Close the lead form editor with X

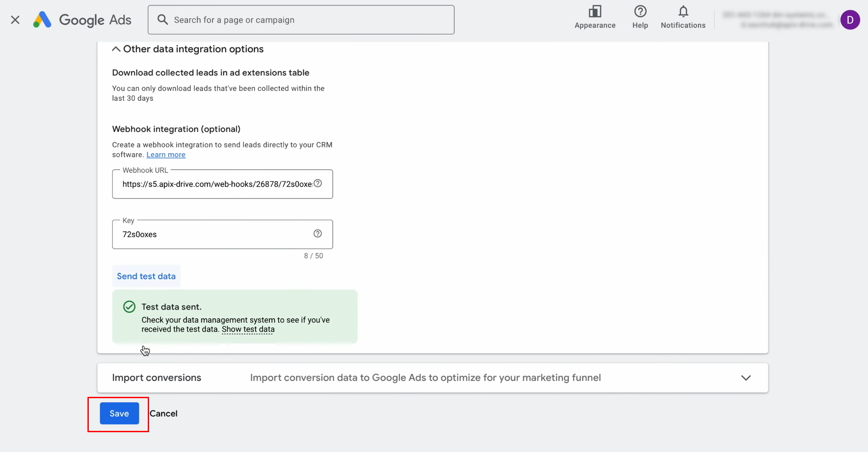[15, 19]
